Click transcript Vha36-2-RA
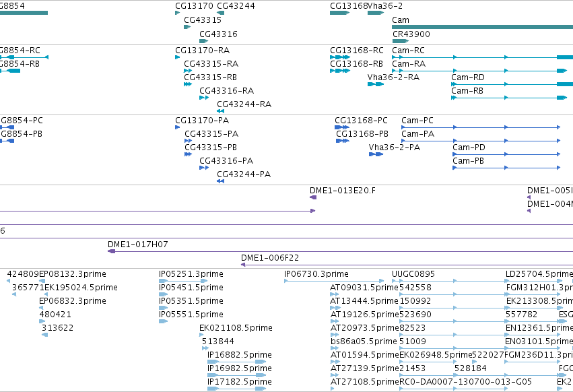 376,84
